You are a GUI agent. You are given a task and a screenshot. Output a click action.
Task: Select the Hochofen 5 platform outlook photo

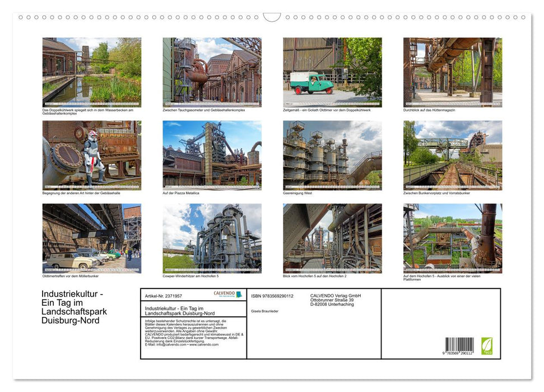point(453,239)
